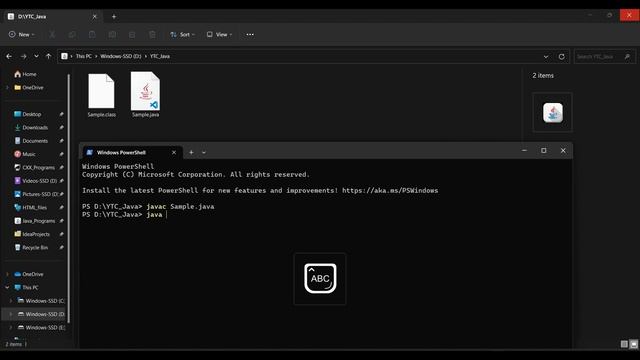Unpin Desktop using its pin icon

(61, 114)
